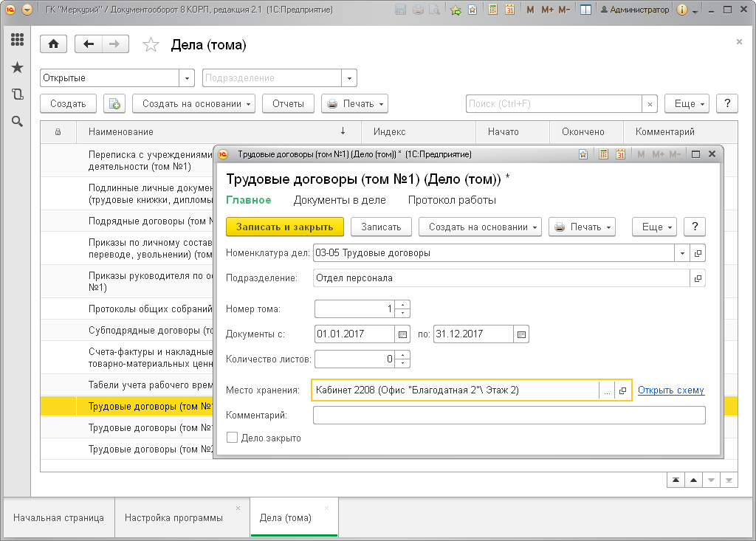Open the search magnifier in left sidebar
The image size is (756, 541).
click(18, 122)
